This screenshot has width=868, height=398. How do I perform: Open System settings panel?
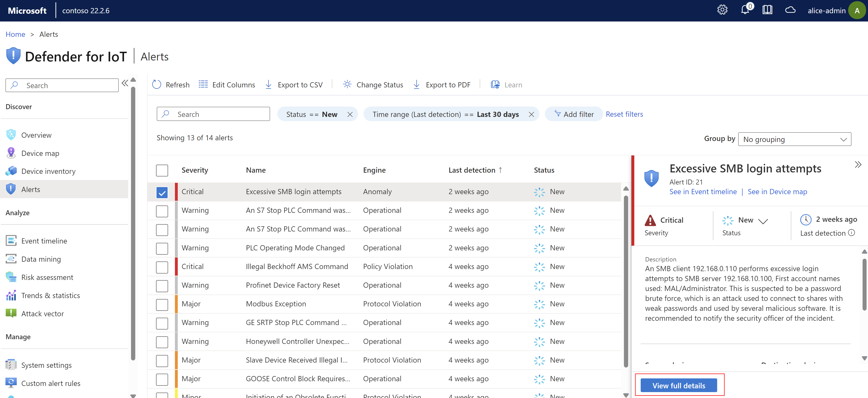point(46,364)
